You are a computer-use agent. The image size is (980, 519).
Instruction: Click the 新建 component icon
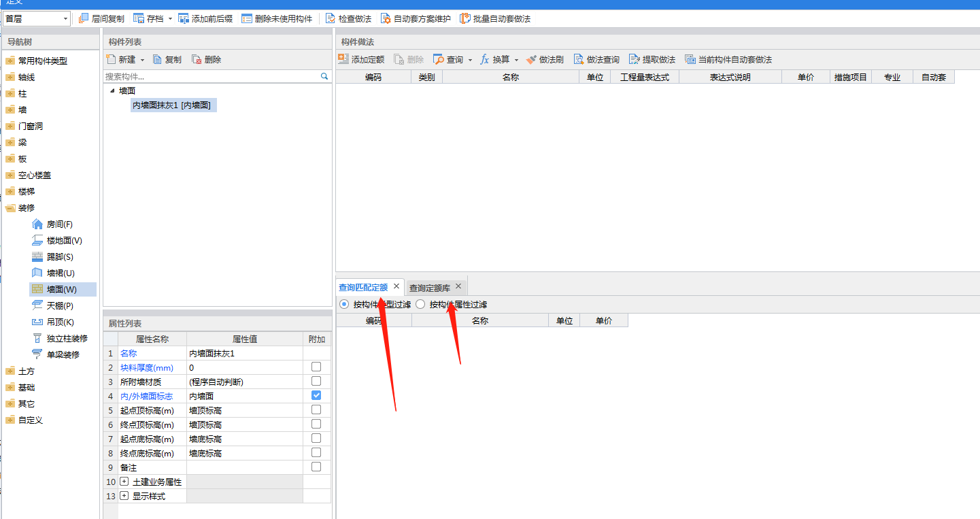click(x=112, y=59)
